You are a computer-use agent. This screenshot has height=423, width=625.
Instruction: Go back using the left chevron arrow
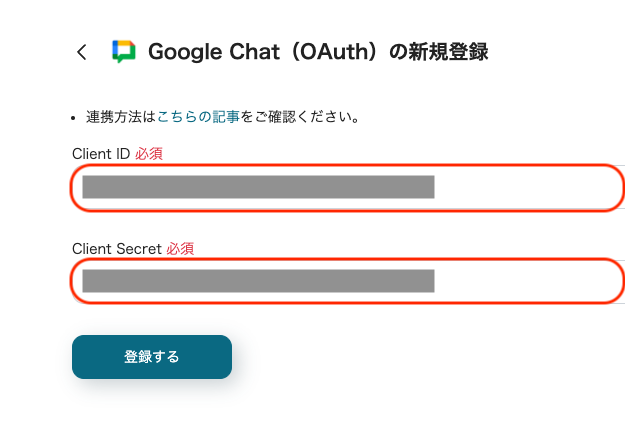pos(82,52)
